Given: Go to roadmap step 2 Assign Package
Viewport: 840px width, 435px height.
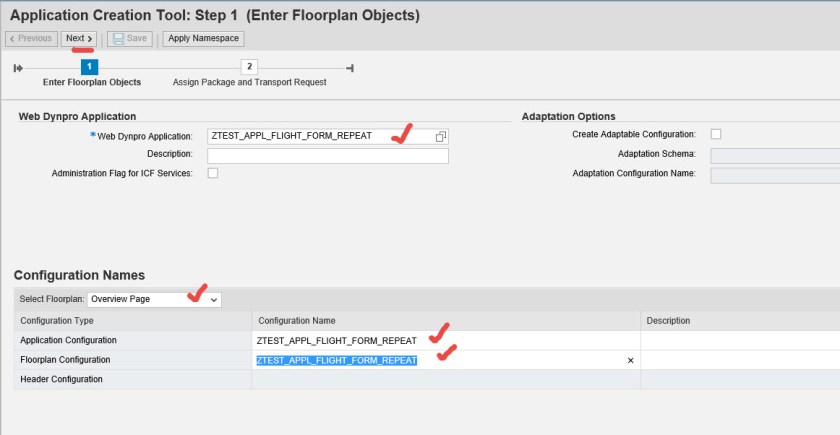Looking at the screenshot, I should pyautogui.click(x=249, y=67).
